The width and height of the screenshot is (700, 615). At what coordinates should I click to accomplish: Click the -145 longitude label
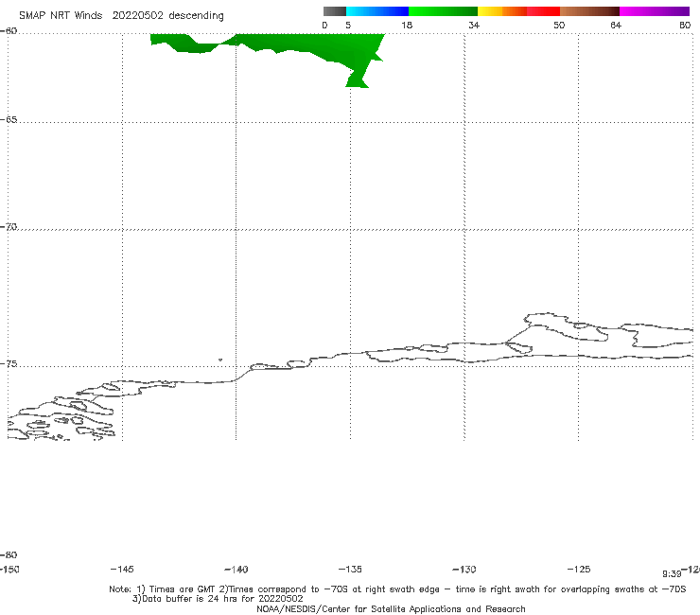(x=122, y=569)
